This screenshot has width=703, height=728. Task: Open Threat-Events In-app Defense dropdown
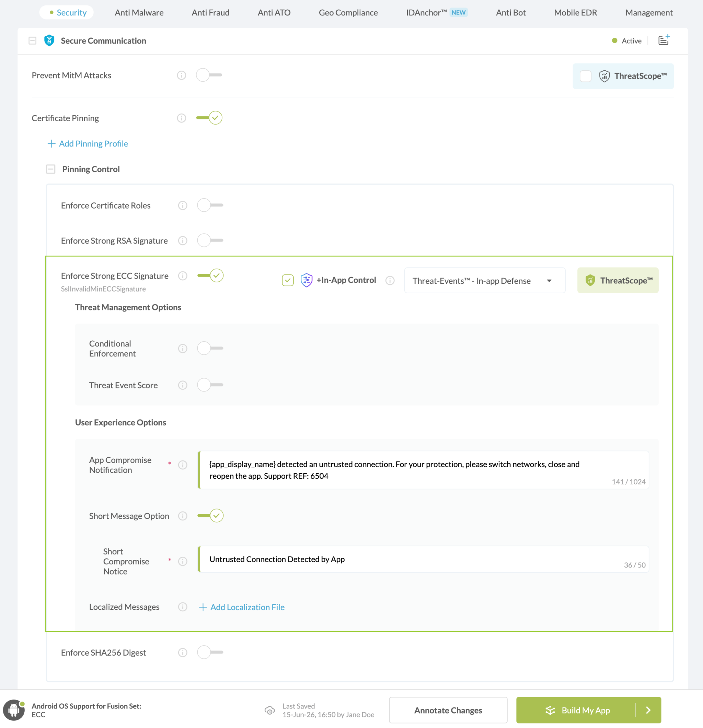point(485,280)
